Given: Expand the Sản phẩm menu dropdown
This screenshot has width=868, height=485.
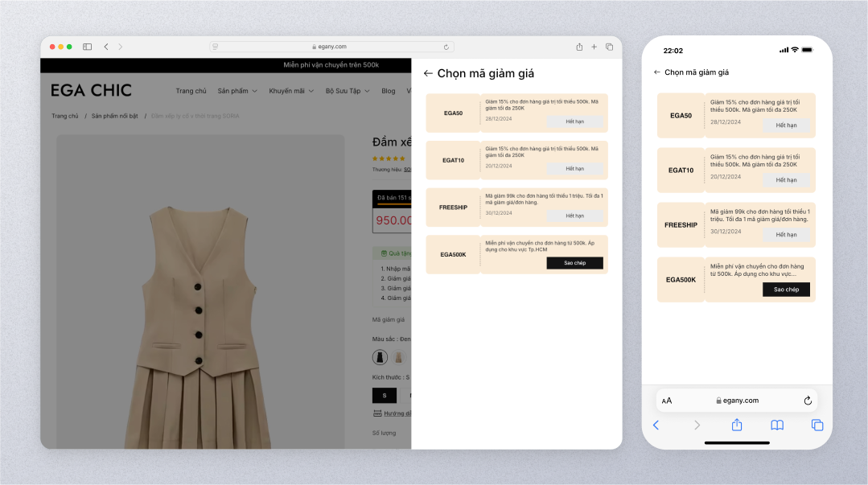Looking at the screenshot, I should [237, 91].
